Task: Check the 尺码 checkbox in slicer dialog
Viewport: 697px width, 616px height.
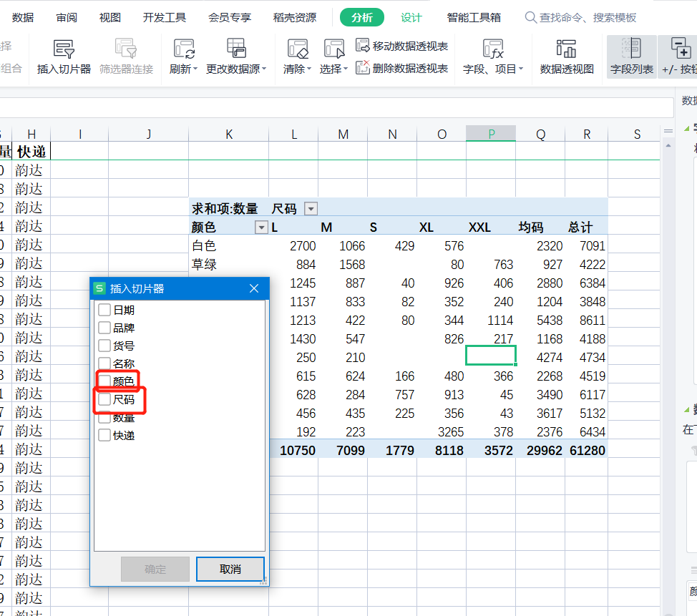Action: [104, 399]
